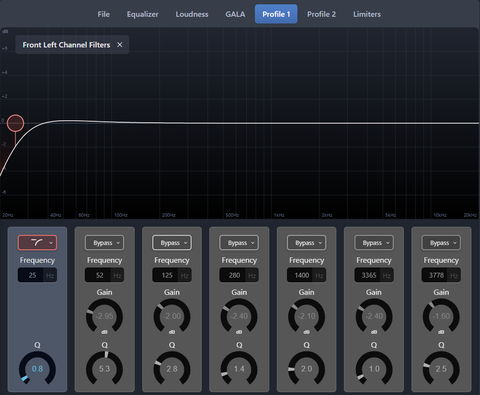Select the red high-pass filter node on graph

16,123
